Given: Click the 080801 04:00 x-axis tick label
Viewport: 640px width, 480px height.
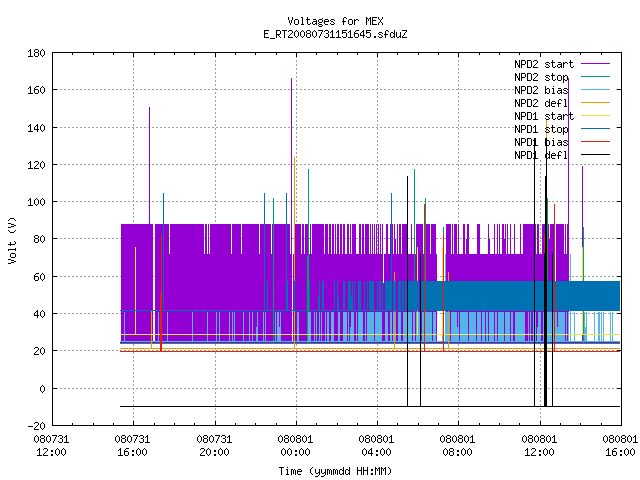Looking at the screenshot, I should [376, 446].
